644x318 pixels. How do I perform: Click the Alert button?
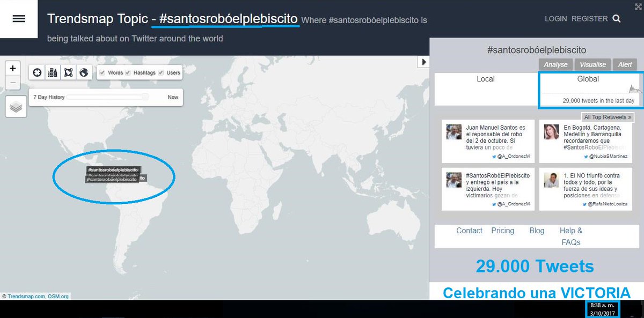point(625,64)
